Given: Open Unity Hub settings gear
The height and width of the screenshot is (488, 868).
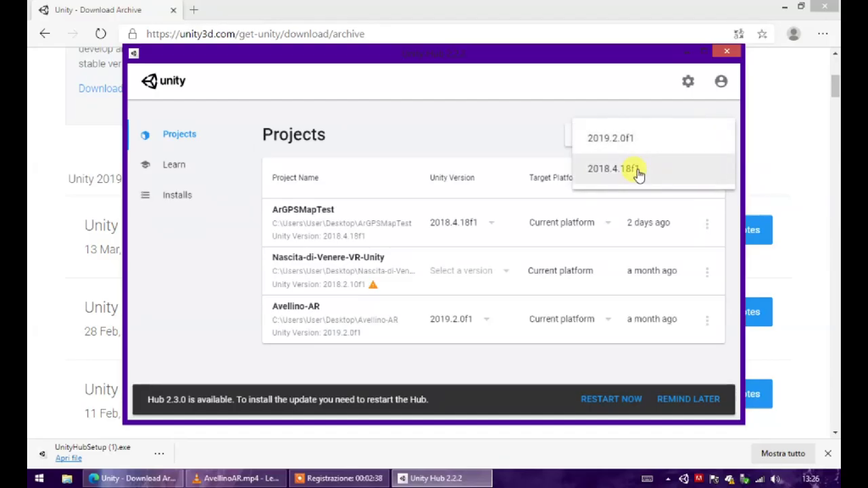Looking at the screenshot, I should coord(687,81).
